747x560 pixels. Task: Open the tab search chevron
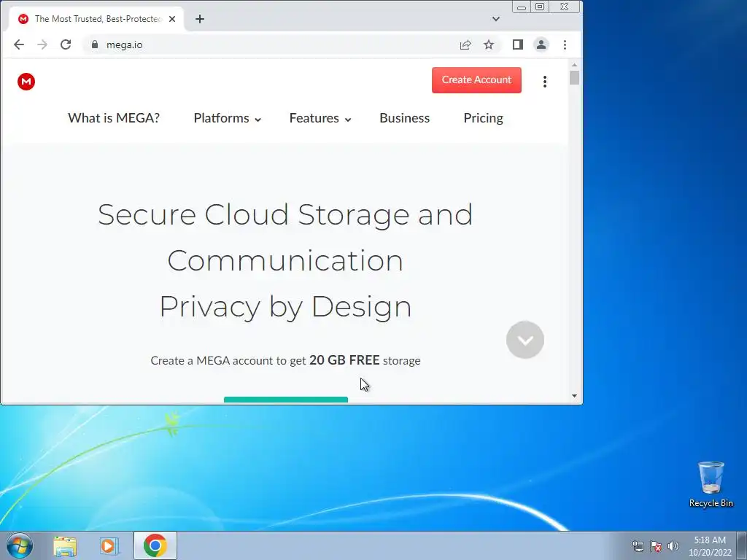[x=496, y=19]
